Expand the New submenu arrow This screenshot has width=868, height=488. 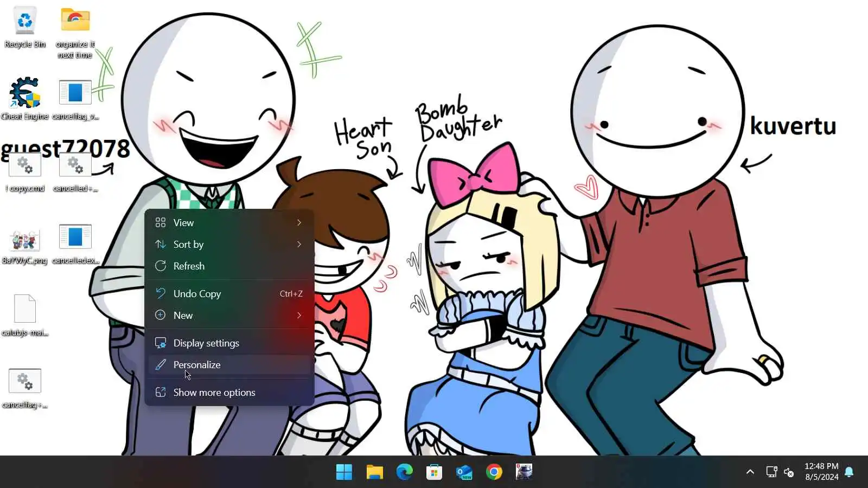point(299,315)
